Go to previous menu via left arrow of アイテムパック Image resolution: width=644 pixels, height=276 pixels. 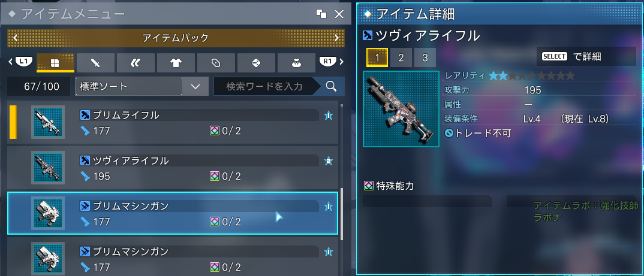click(x=15, y=38)
